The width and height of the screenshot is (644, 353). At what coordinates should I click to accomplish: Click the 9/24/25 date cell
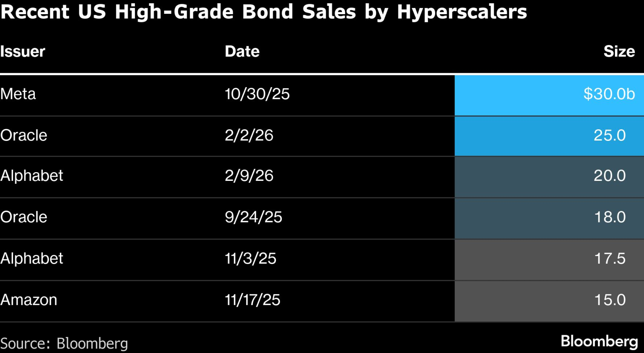tap(253, 217)
